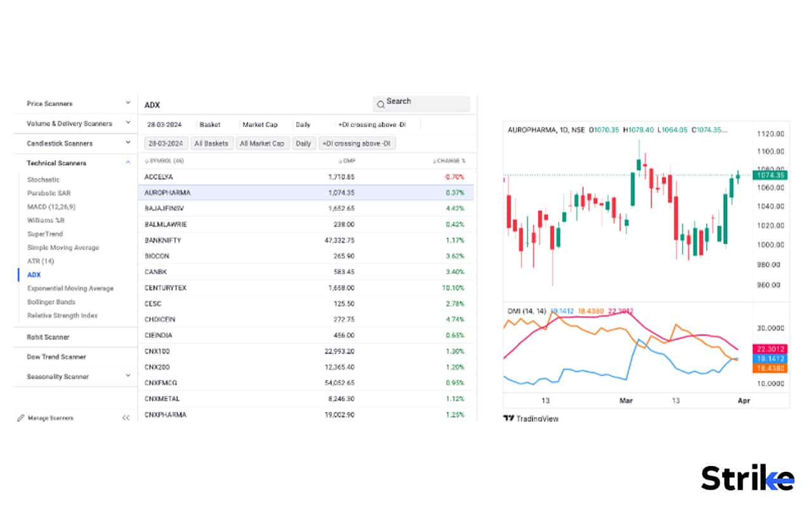
Task: Open the All Market Cap filter
Action: 262,144
